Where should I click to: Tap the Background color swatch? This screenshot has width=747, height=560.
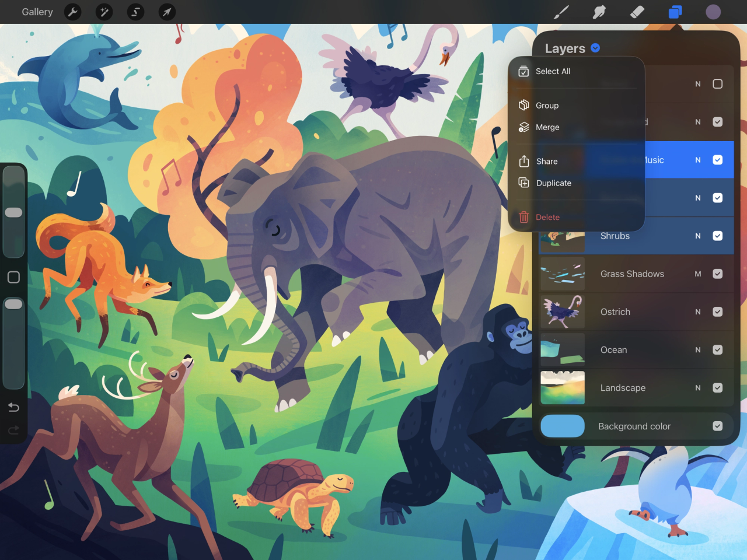563,426
